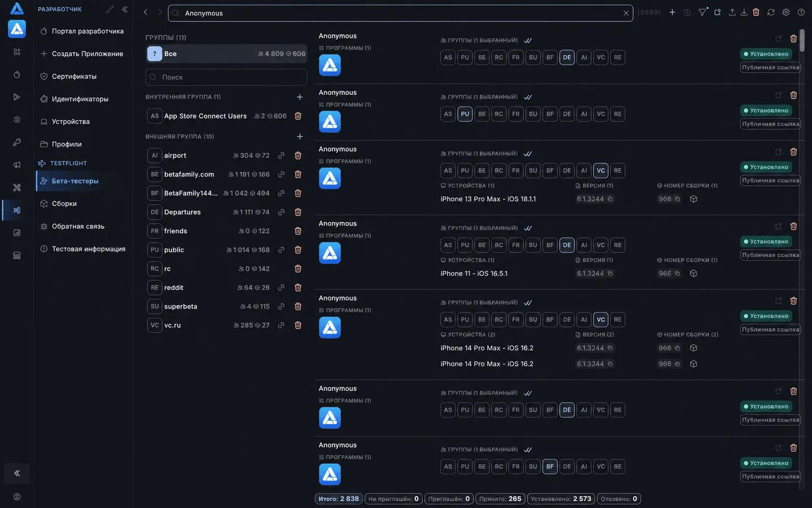Click the Apple icon in left rail
Screen dimensions: 812x508
(x=17, y=74)
